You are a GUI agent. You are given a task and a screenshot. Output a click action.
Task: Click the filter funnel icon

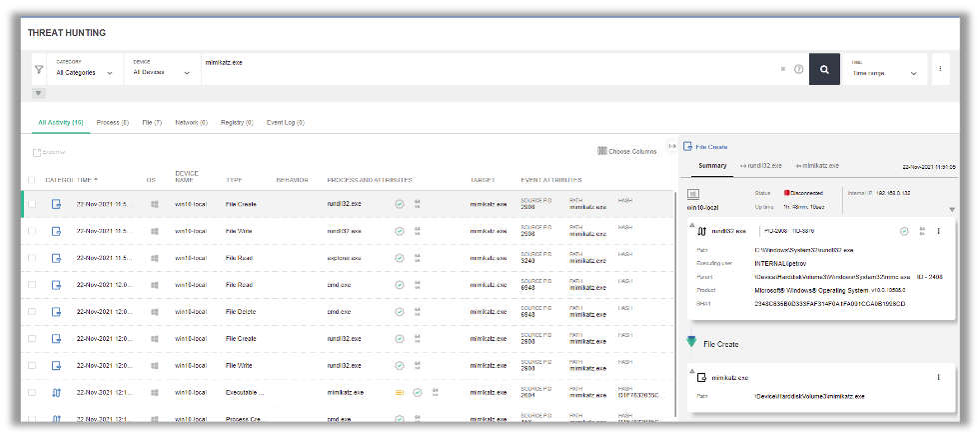coord(39,69)
